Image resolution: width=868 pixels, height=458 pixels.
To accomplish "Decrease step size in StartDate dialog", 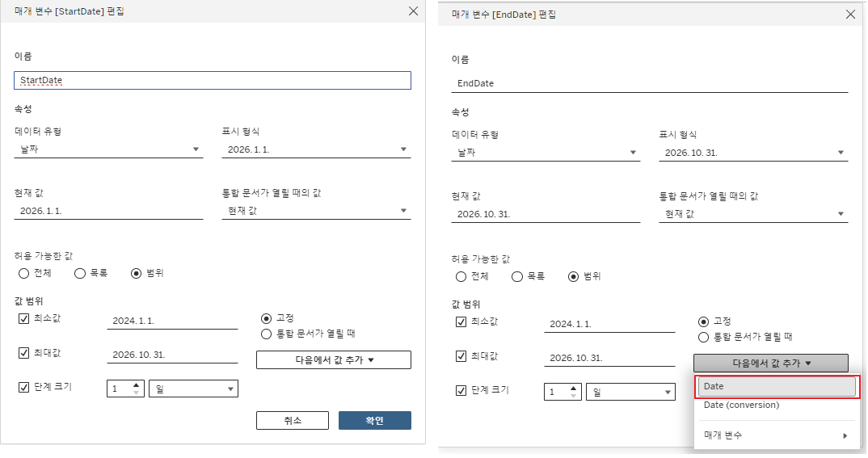I will point(136,393).
